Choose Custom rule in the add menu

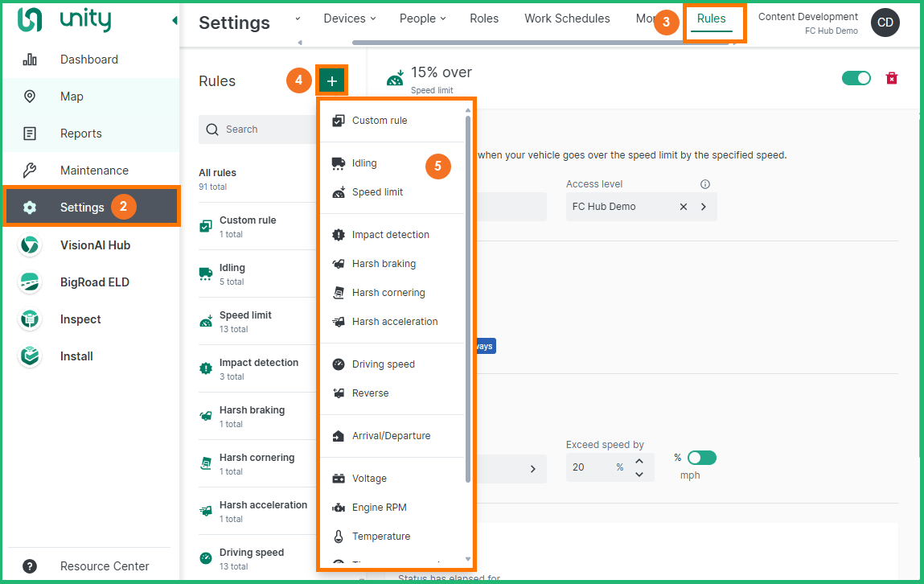(380, 121)
